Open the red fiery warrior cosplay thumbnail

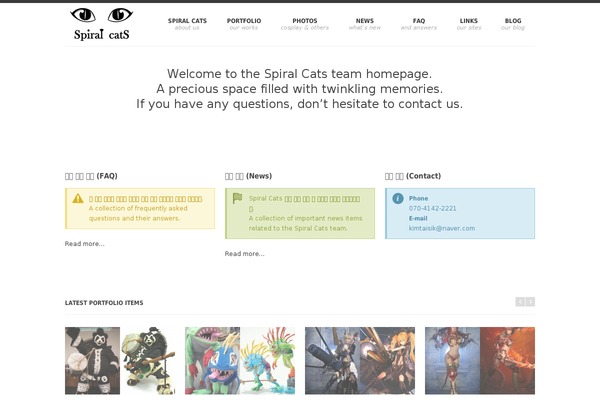(x=480, y=361)
